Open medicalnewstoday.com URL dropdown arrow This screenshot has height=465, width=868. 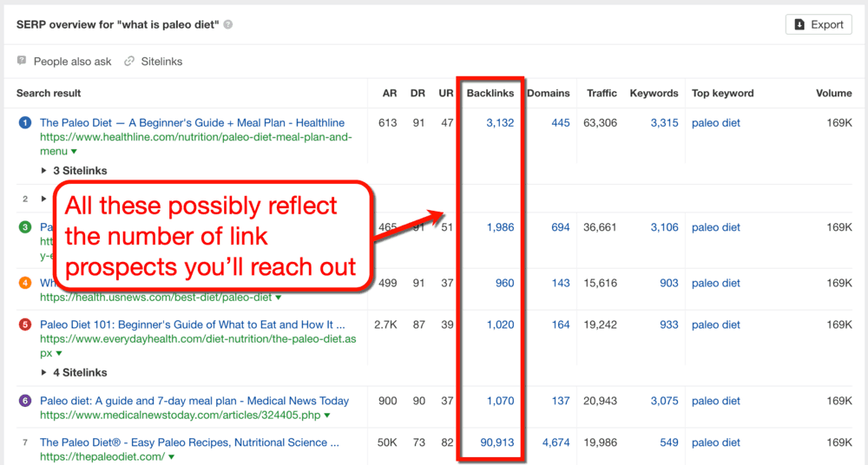pyautogui.click(x=327, y=416)
